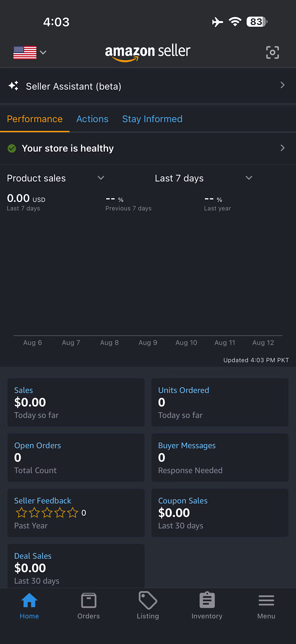Tap the barcode scan camera icon

(x=272, y=52)
